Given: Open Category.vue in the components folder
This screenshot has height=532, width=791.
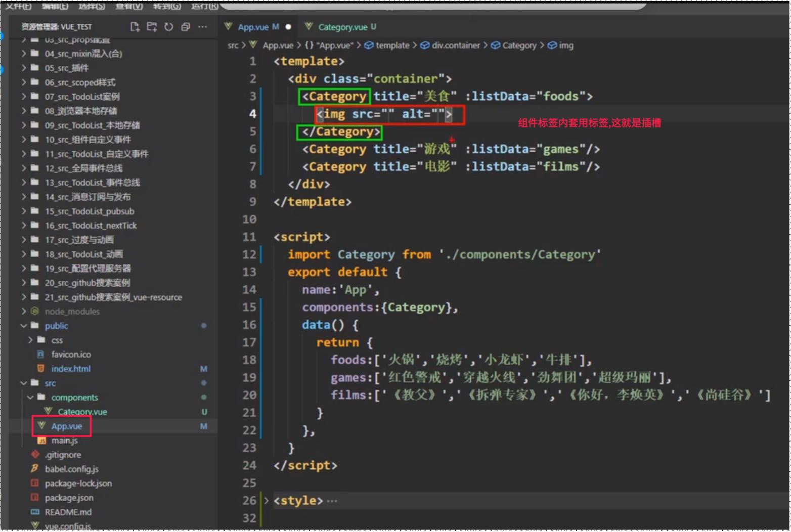Looking at the screenshot, I should click(x=82, y=412).
